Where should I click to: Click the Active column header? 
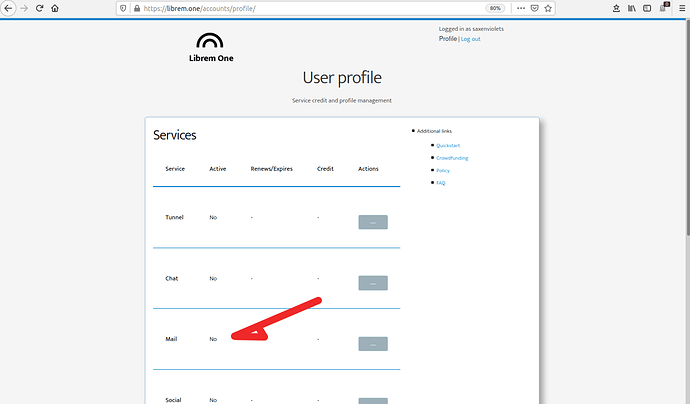pyautogui.click(x=218, y=169)
